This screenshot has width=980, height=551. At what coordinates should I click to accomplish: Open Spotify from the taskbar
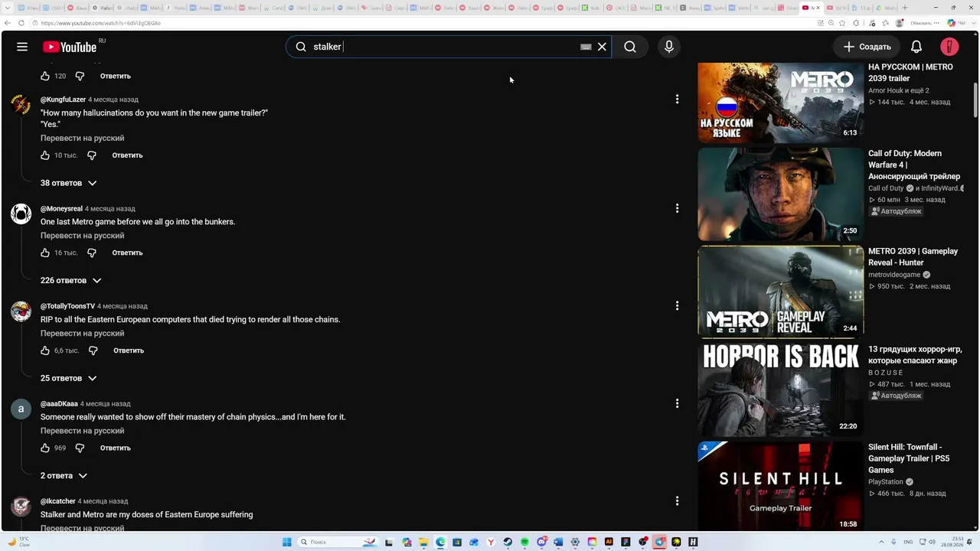click(x=524, y=542)
